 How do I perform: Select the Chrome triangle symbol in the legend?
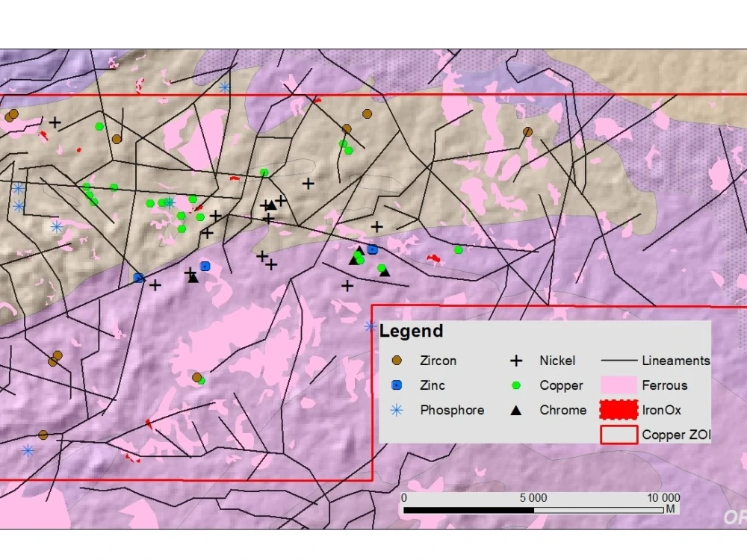(x=516, y=410)
